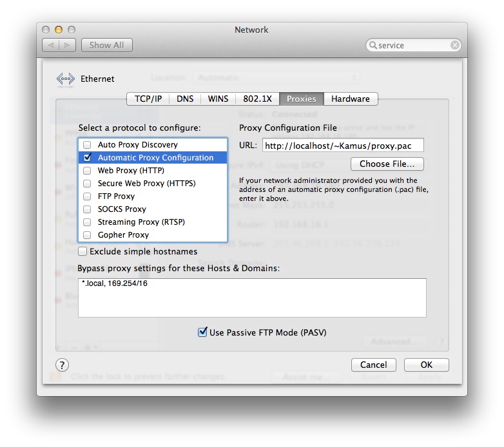The height and width of the screenshot is (447, 504).
Task: Clear the search field text
Action: [x=454, y=45]
